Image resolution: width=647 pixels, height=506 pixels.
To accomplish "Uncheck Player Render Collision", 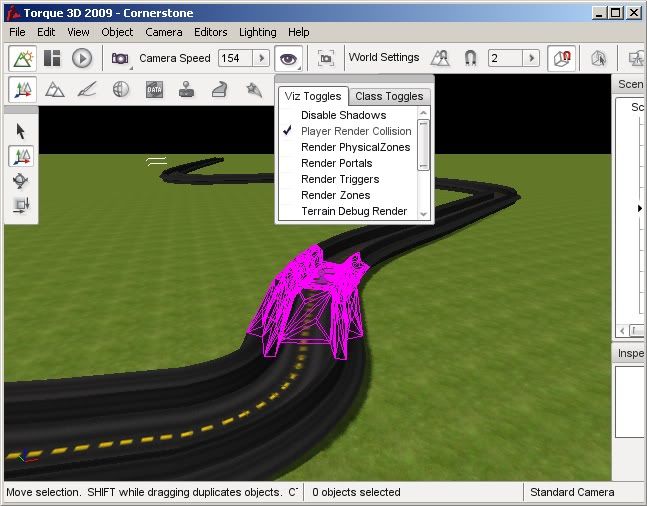I will coord(355,131).
